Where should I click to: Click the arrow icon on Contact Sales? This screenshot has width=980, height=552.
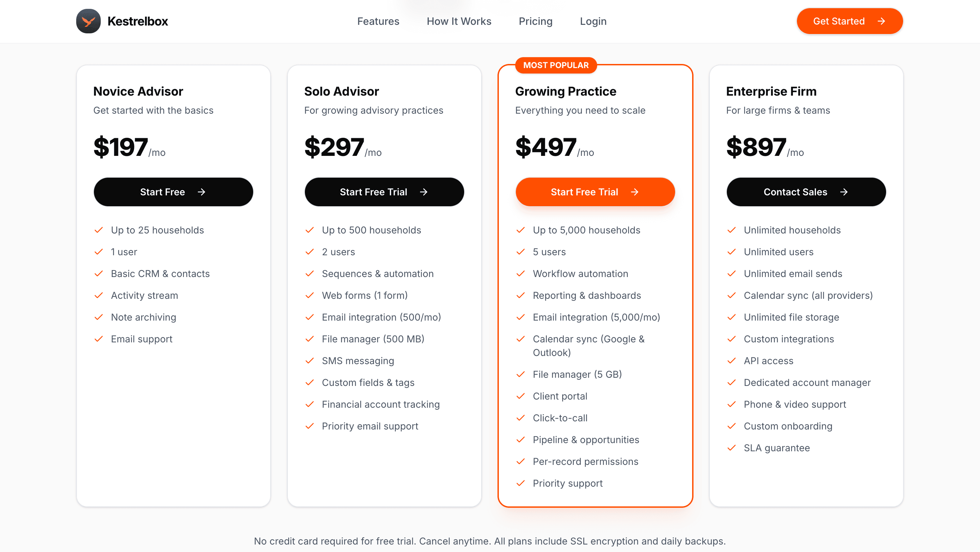(844, 192)
